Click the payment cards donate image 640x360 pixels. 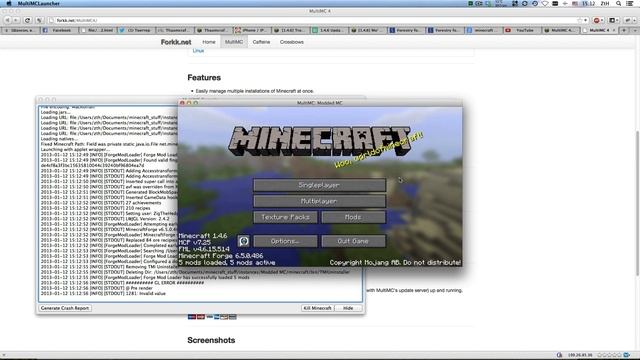(212, 317)
